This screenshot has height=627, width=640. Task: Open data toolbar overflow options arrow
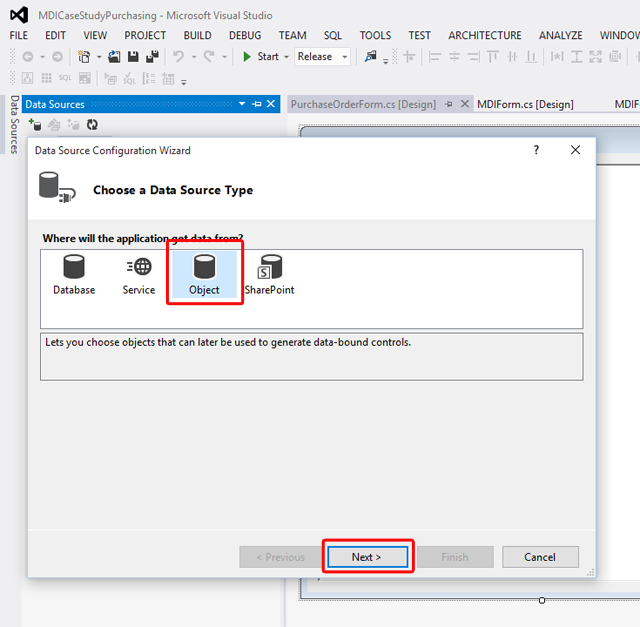[x=184, y=82]
